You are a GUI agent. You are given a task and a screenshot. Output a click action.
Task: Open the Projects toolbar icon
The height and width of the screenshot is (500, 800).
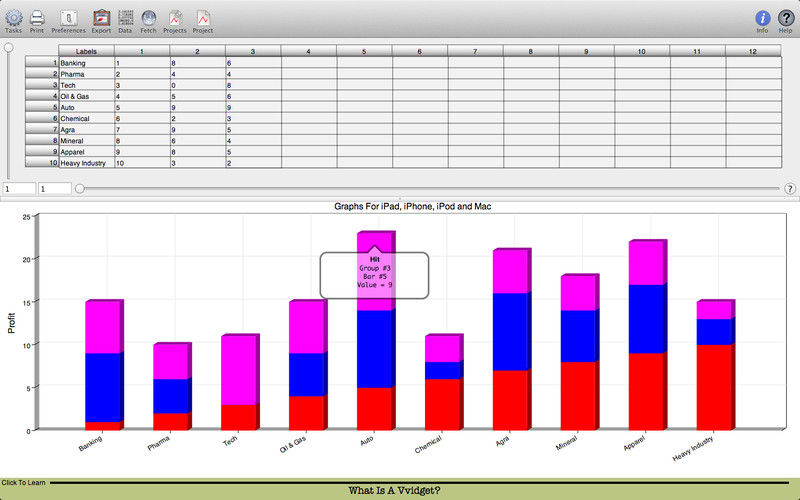(x=175, y=17)
